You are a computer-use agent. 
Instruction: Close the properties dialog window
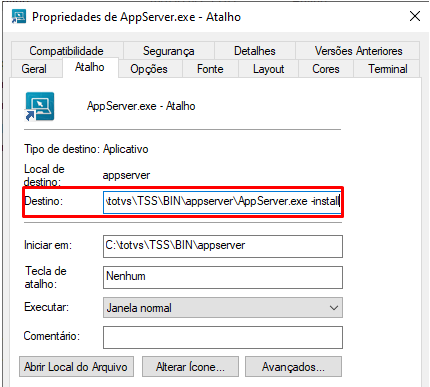click(x=415, y=16)
